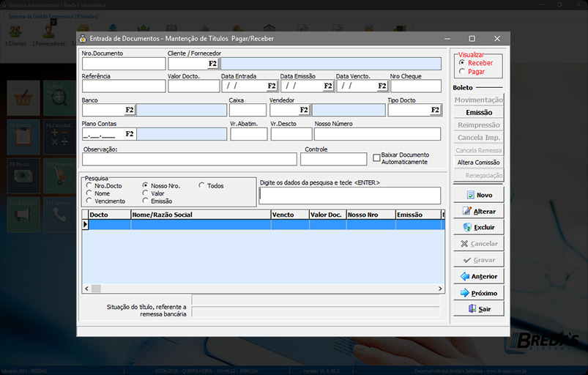Open the 1.Clientes toolbar icon
Screen dimensions: 588x375
pyautogui.click(x=15, y=33)
